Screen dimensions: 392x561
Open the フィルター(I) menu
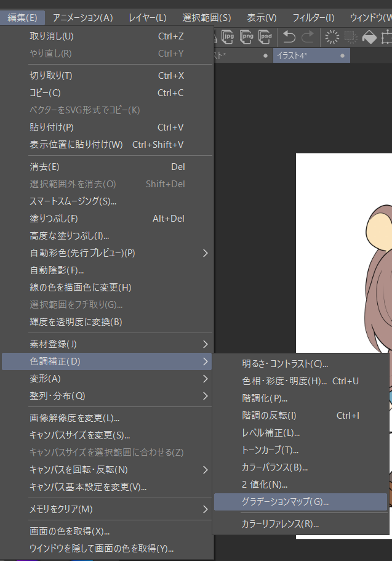point(313,17)
